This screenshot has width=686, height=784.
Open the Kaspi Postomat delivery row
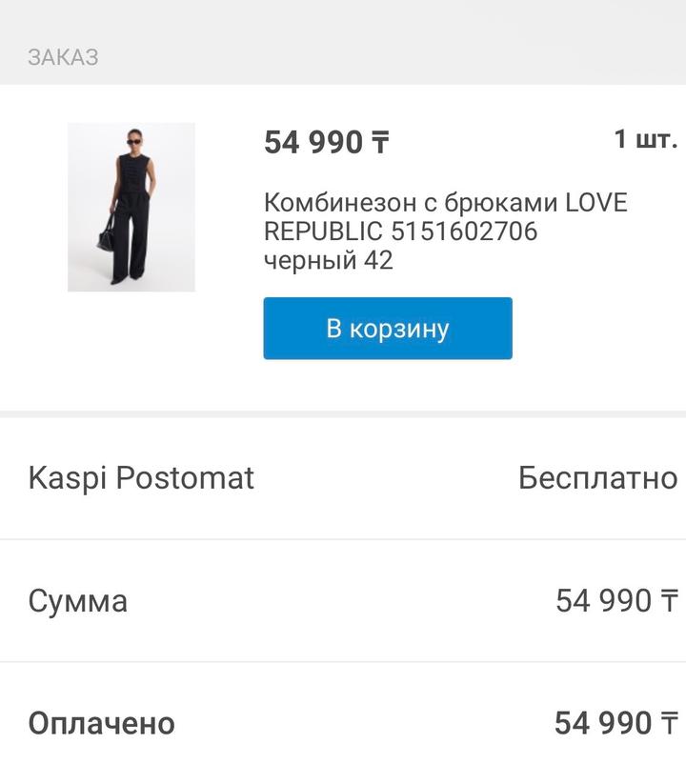[141, 477]
